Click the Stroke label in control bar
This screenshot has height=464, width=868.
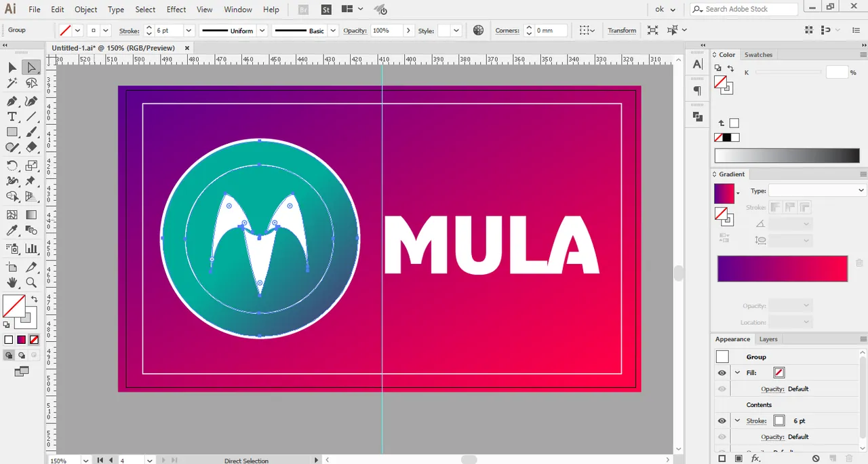129,31
